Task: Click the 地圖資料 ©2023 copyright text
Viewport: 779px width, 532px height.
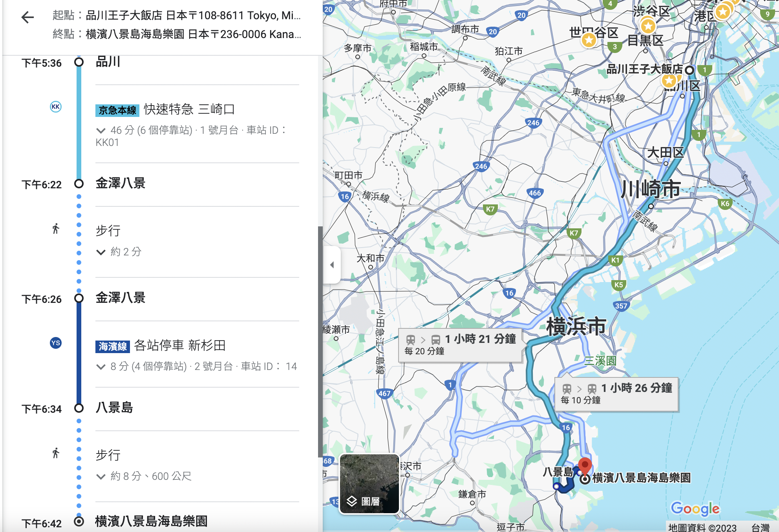Action: click(702, 527)
